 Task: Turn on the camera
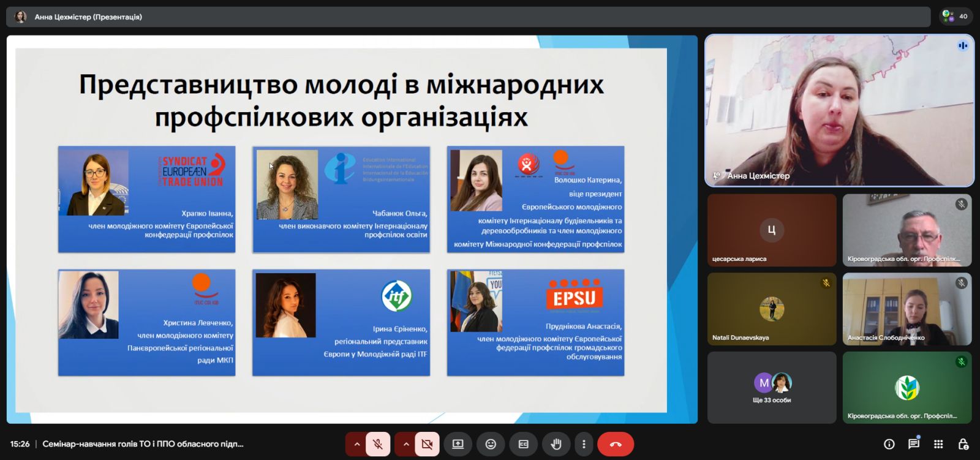427,444
